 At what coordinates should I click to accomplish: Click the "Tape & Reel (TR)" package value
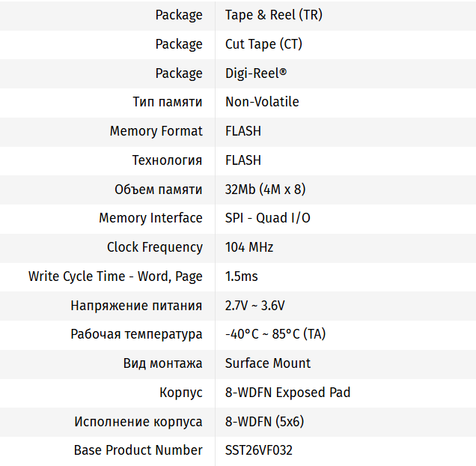273,15
